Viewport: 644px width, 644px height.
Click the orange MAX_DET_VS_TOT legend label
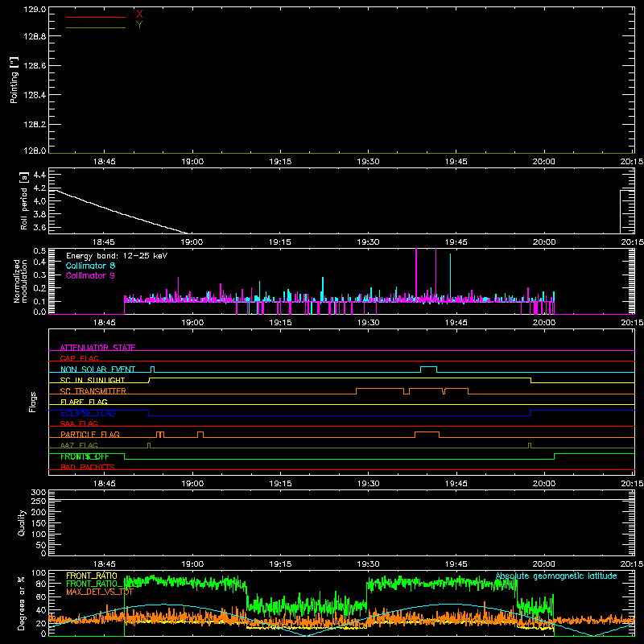(x=100, y=592)
